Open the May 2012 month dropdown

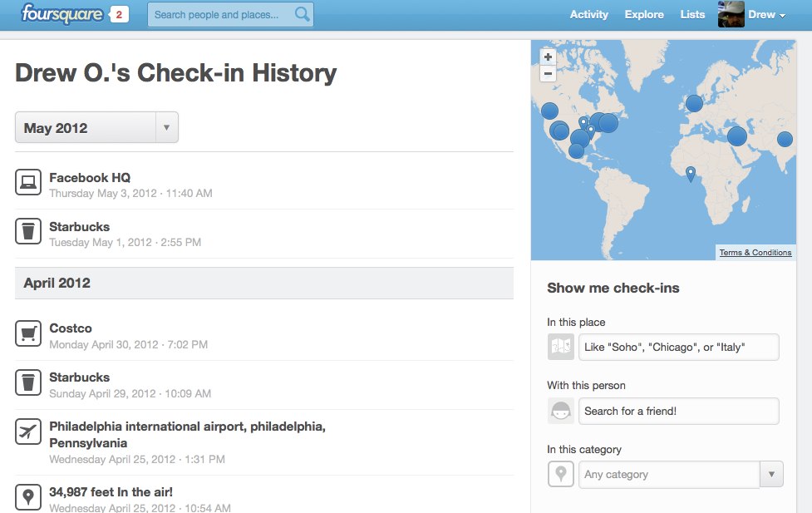pos(97,127)
